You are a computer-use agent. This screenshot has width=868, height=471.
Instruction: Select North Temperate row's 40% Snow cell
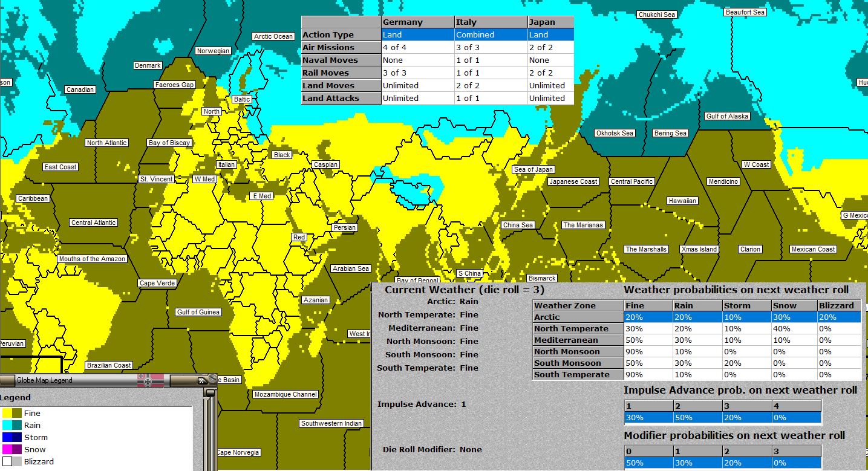794,328
